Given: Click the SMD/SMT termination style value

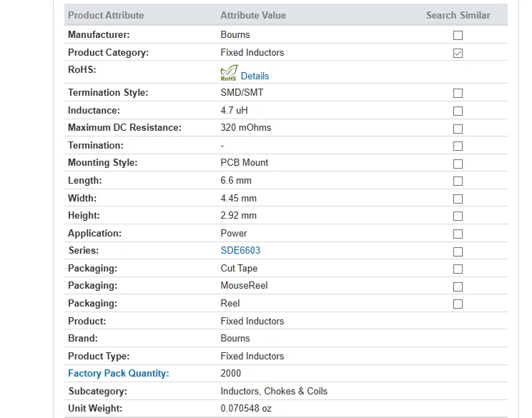Looking at the screenshot, I should 242,93.
